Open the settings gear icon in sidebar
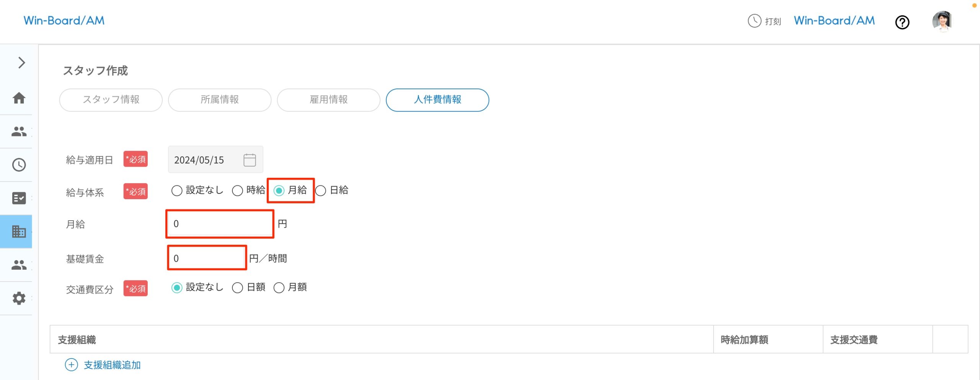Viewport: 980px width, 380px height. point(19,298)
